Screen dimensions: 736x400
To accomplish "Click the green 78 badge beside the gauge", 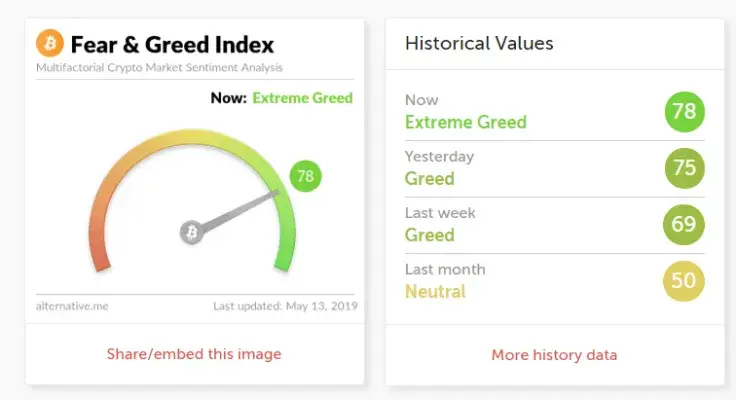I will (x=306, y=177).
